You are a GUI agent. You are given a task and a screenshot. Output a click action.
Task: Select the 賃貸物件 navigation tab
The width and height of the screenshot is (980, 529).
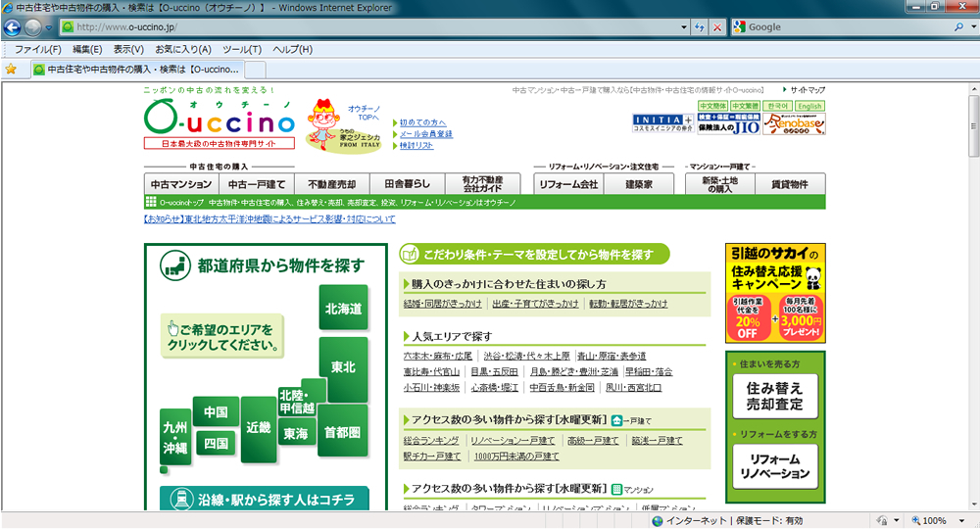pos(789,184)
